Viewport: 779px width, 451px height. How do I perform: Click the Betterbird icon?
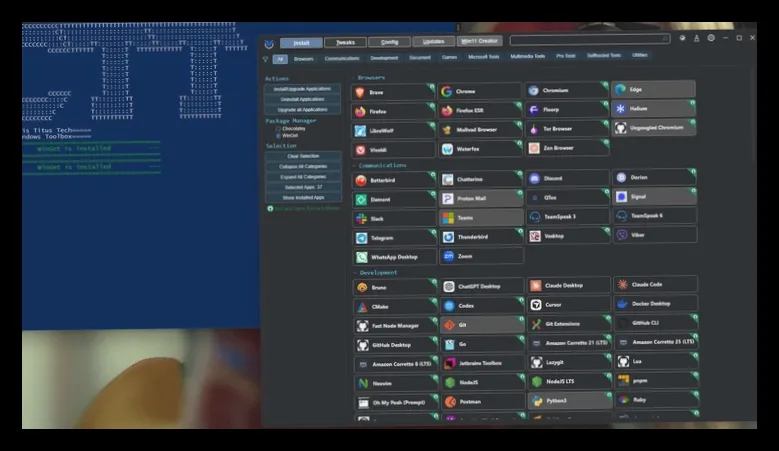361,181
